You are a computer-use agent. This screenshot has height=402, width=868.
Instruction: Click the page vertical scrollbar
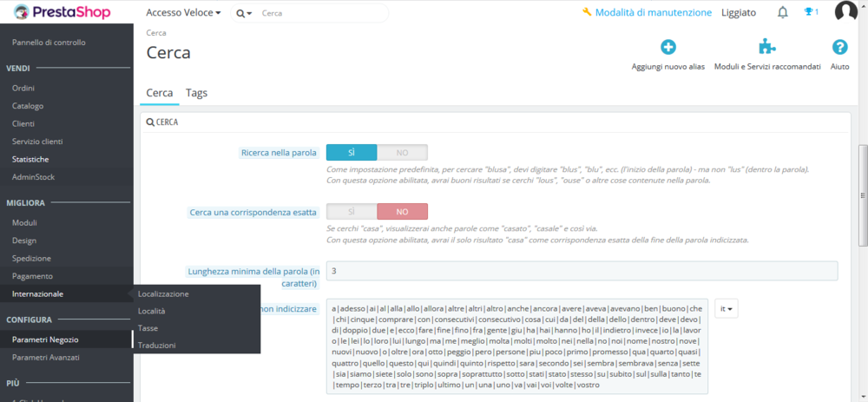click(862, 195)
